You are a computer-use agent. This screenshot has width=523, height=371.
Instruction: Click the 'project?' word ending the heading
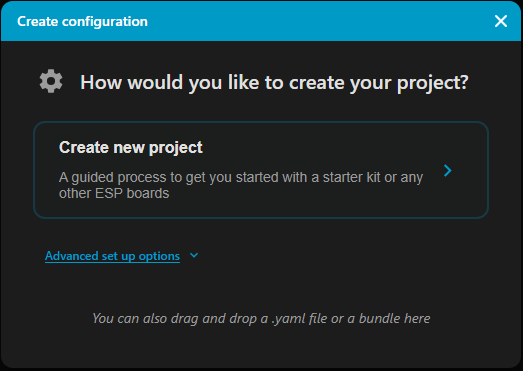[x=433, y=83]
